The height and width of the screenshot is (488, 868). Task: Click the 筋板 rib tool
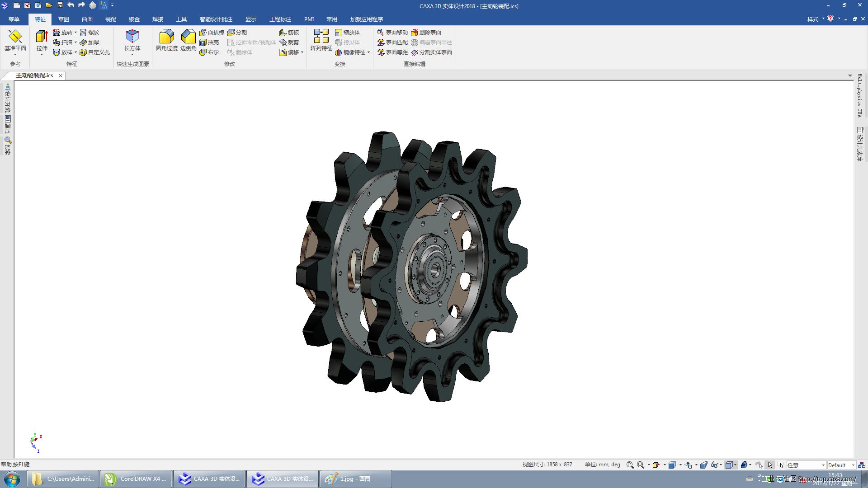(x=289, y=33)
